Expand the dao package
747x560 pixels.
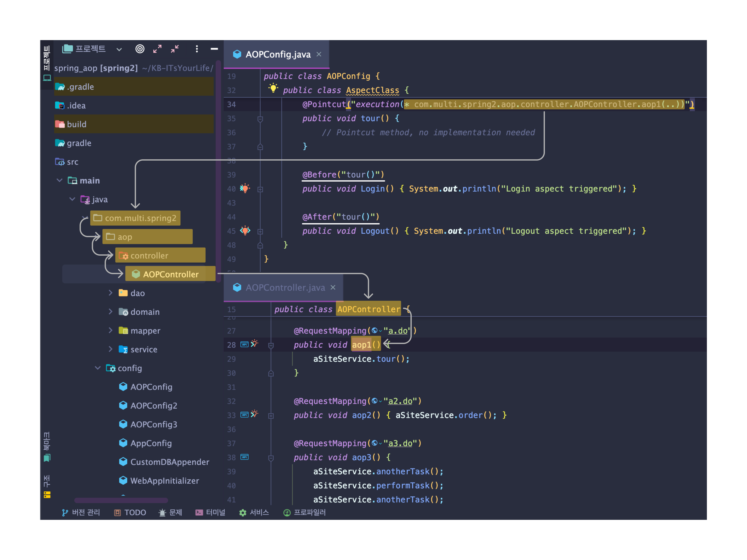tap(110, 293)
